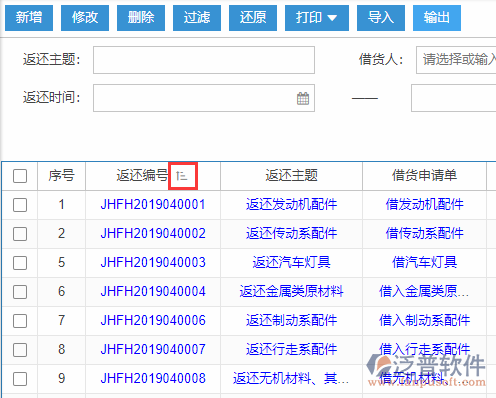
Task: Click the 删除 (Delete) button
Action: (x=141, y=18)
